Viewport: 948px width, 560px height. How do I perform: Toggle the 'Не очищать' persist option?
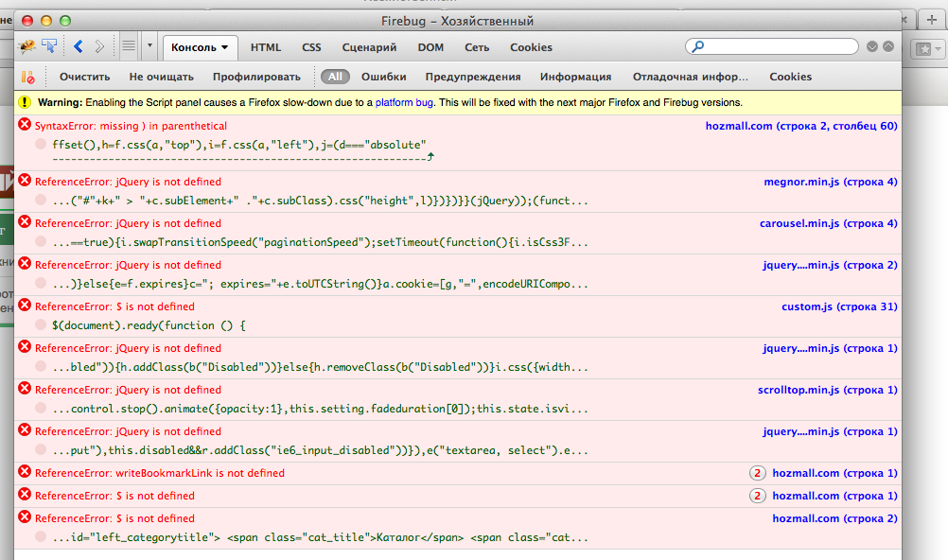[x=161, y=77]
